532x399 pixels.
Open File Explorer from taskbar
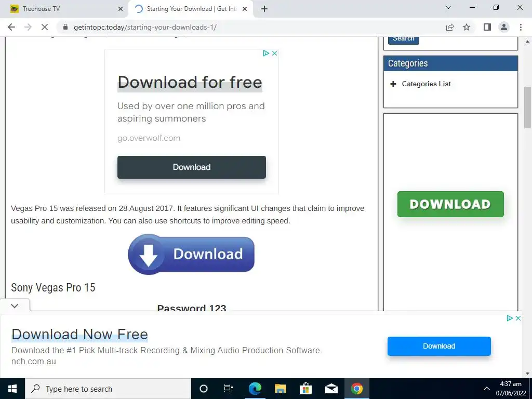click(x=280, y=389)
